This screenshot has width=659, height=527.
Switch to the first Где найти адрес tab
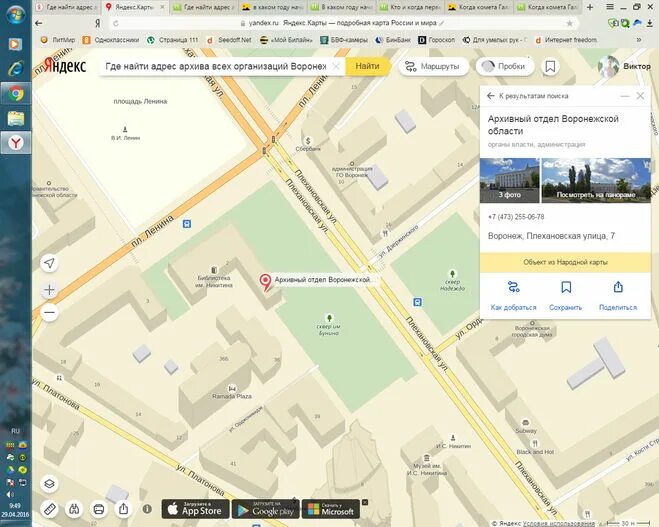[67, 7]
